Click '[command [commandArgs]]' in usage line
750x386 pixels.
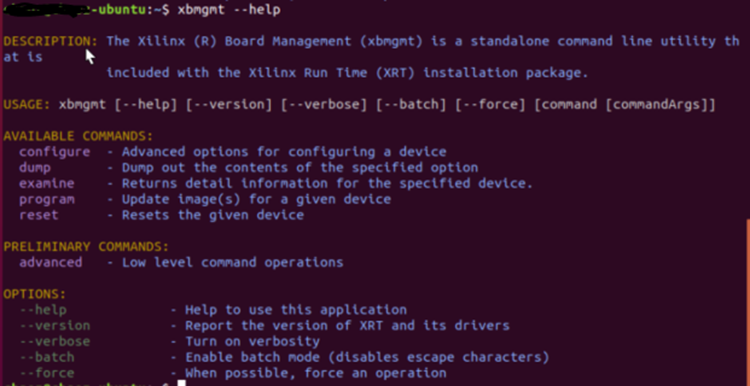[x=625, y=105]
